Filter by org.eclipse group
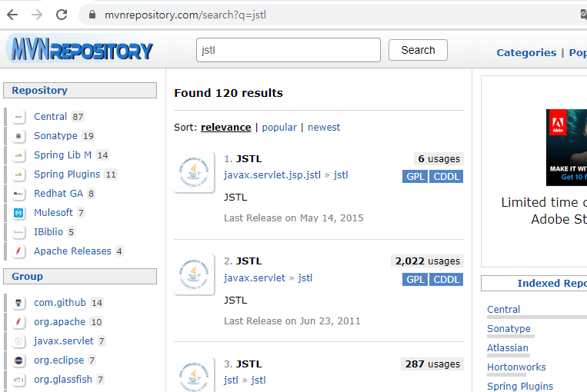 (x=58, y=360)
